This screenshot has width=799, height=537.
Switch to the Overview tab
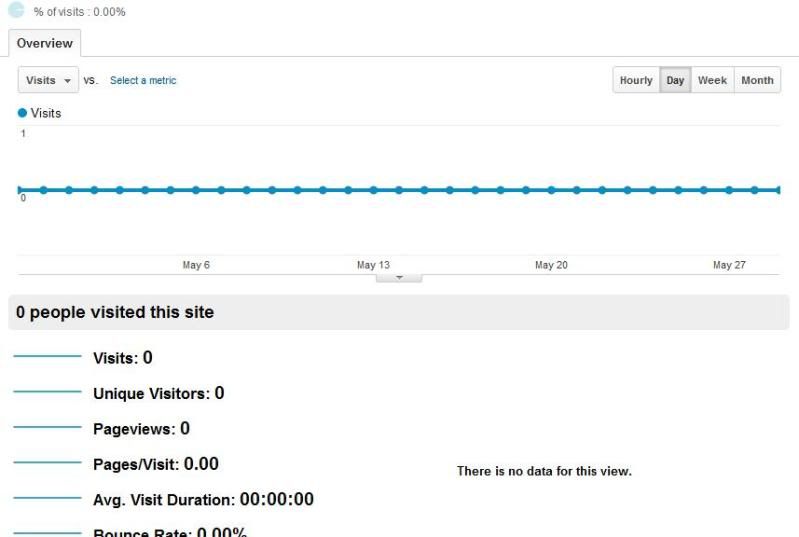45,43
